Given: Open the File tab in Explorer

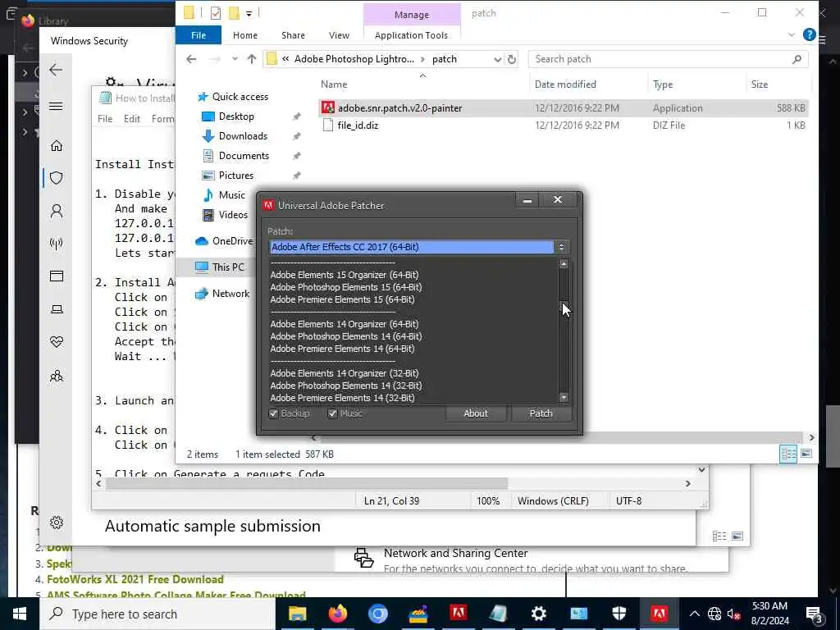Looking at the screenshot, I should tap(199, 34).
